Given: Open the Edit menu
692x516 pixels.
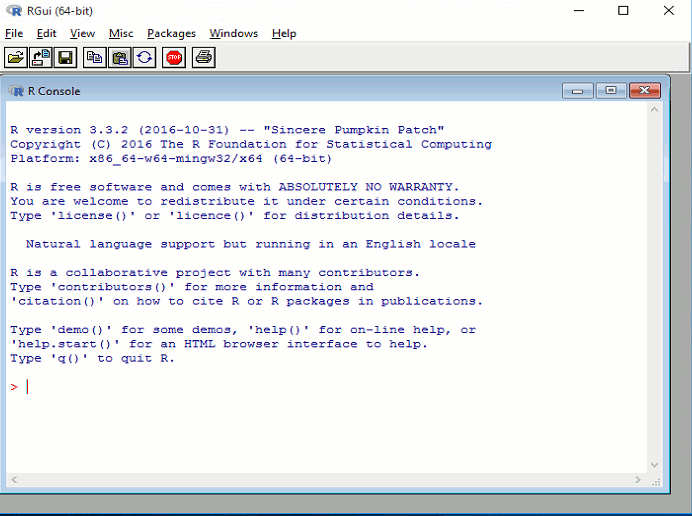Looking at the screenshot, I should tap(46, 34).
